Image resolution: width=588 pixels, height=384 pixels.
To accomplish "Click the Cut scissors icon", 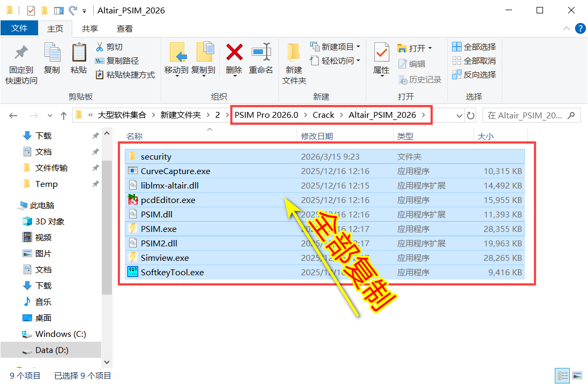I will (x=100, y=47).
